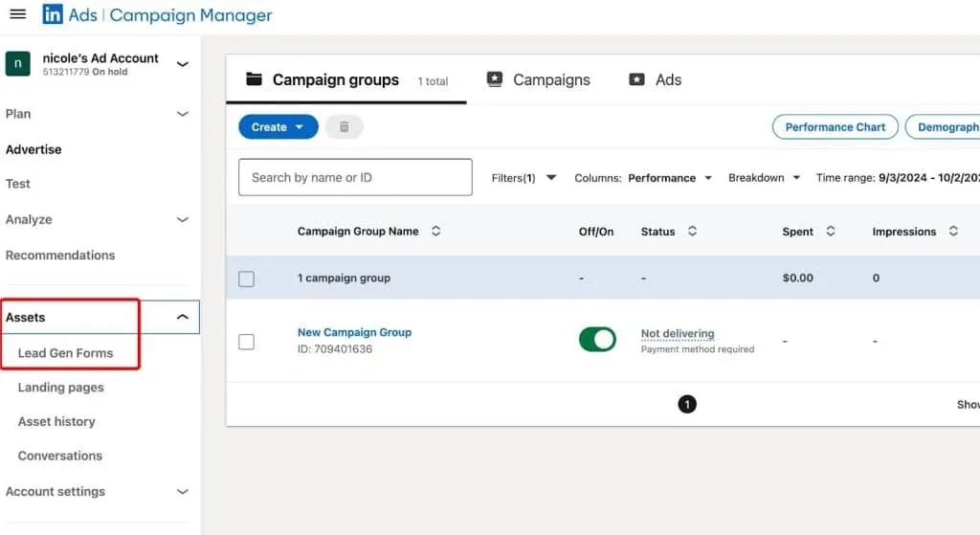Switch to Campaign groups tab
This screenshot has height=535, width=980.
[x=346, y=80]
